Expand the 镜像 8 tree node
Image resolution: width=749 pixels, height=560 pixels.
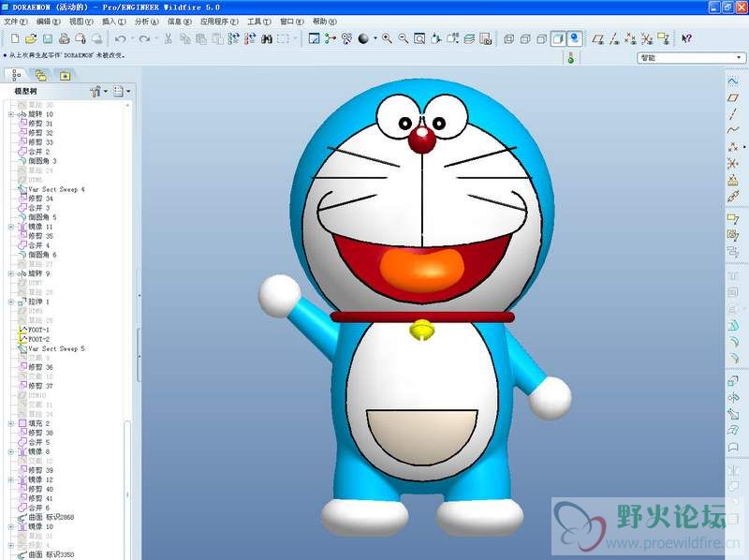tap(10, 451)
